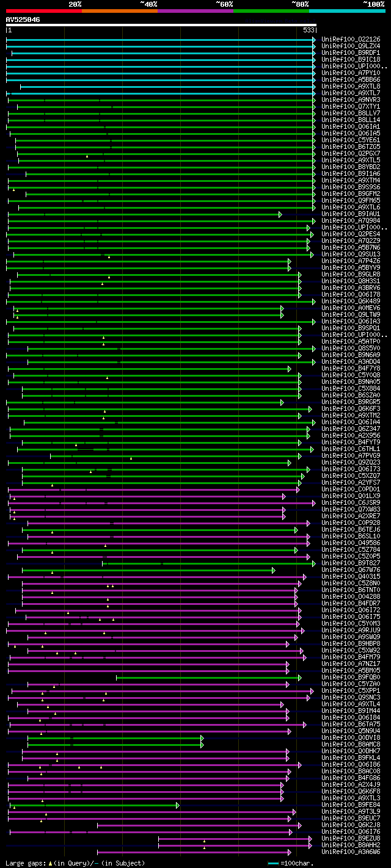391x868 pixels.
Task: Click the UniRef100_B9IAU1 label
Action: click(351, 214)
